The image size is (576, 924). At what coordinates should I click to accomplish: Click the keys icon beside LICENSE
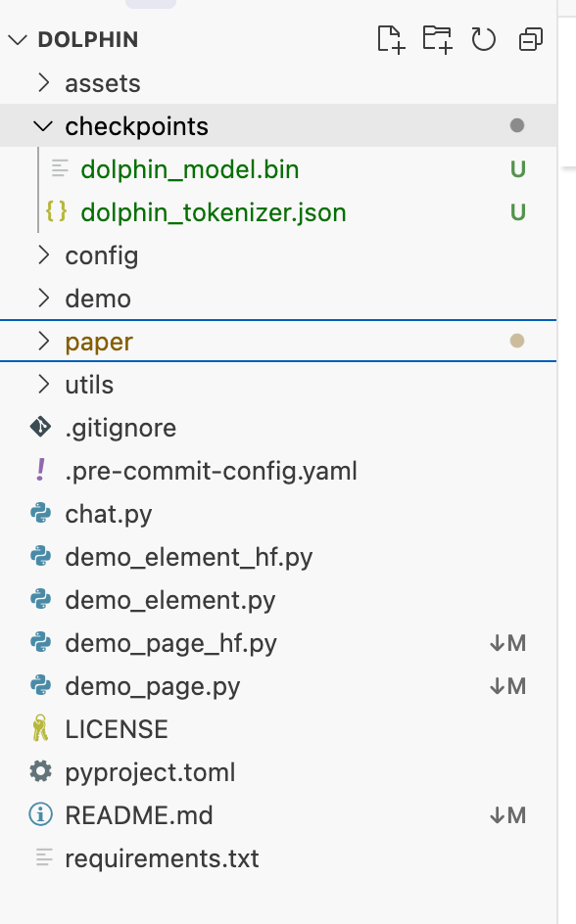point(41,729)
